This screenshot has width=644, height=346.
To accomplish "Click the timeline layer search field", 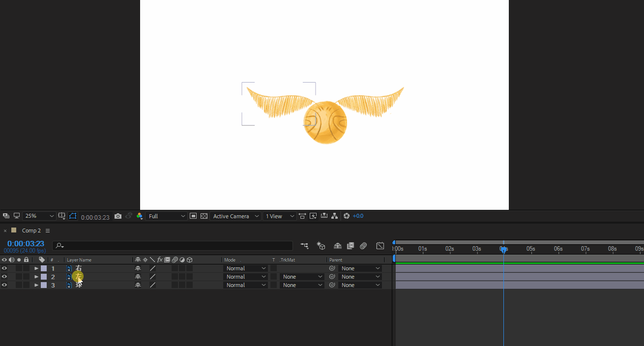I will tap(173, 246).
